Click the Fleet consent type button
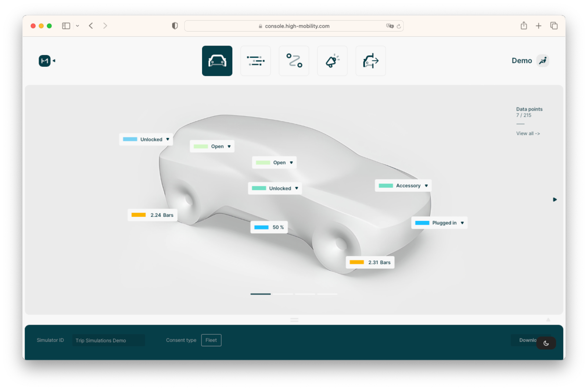Viewport: 588px width, 390px height. tap(211, 340)
